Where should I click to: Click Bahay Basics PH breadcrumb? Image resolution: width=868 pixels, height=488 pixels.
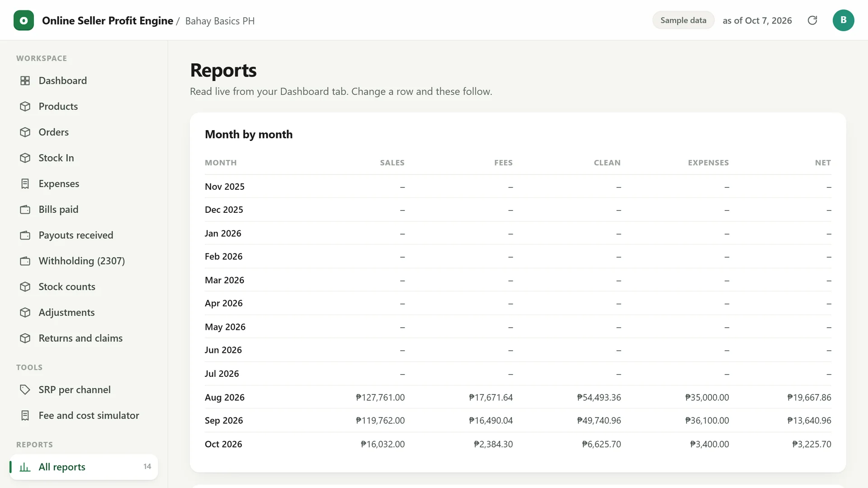(x=220, y=21)
